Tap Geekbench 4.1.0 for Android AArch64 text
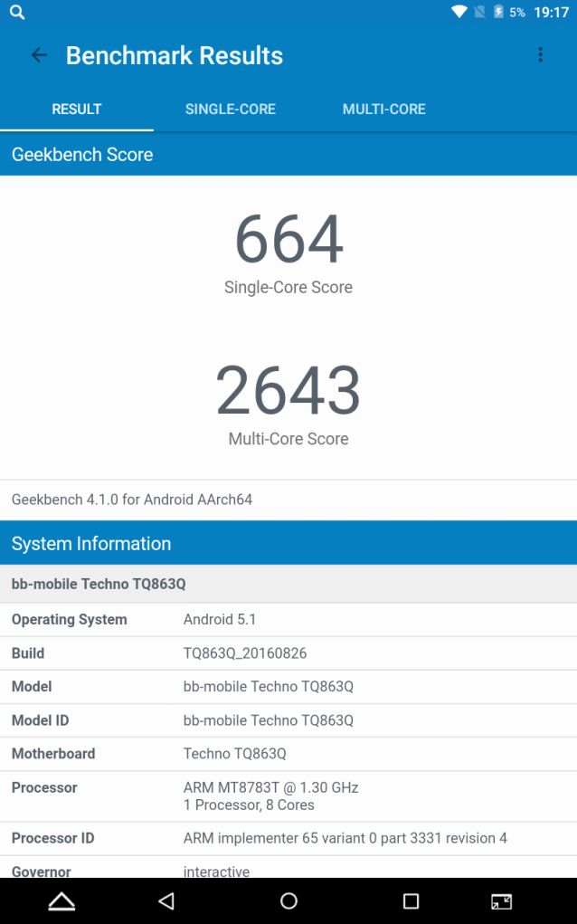Screen dimensions: 577x924 pos(132,500)
